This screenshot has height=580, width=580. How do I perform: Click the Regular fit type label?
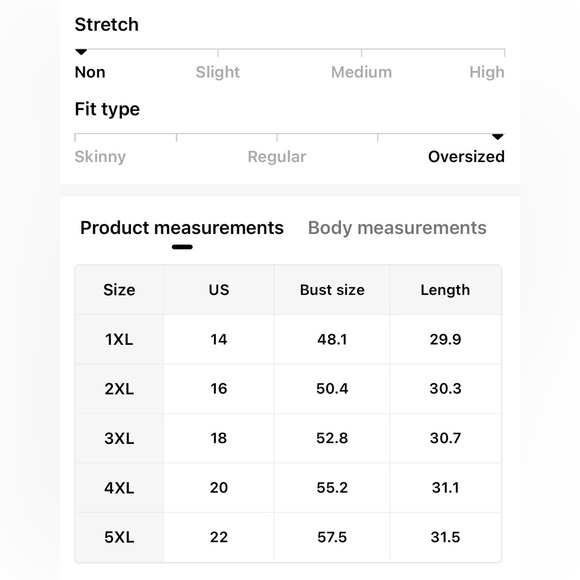[277, 157]
